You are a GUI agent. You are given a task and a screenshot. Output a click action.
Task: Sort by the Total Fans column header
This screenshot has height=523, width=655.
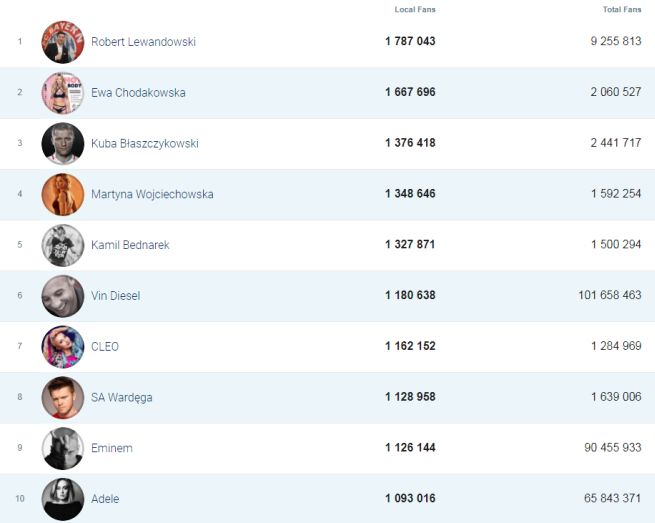coord(622,10)
